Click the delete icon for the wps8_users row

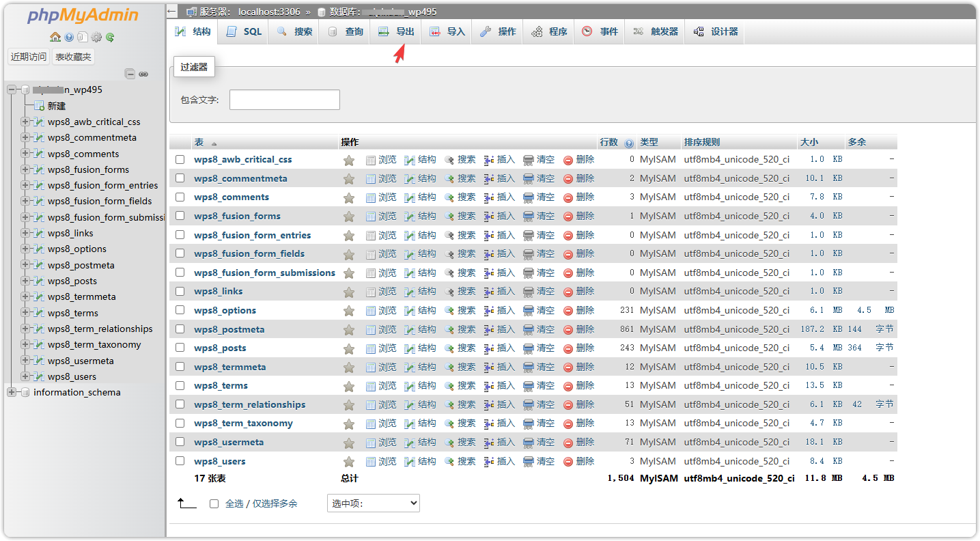[x=568, y=462]
